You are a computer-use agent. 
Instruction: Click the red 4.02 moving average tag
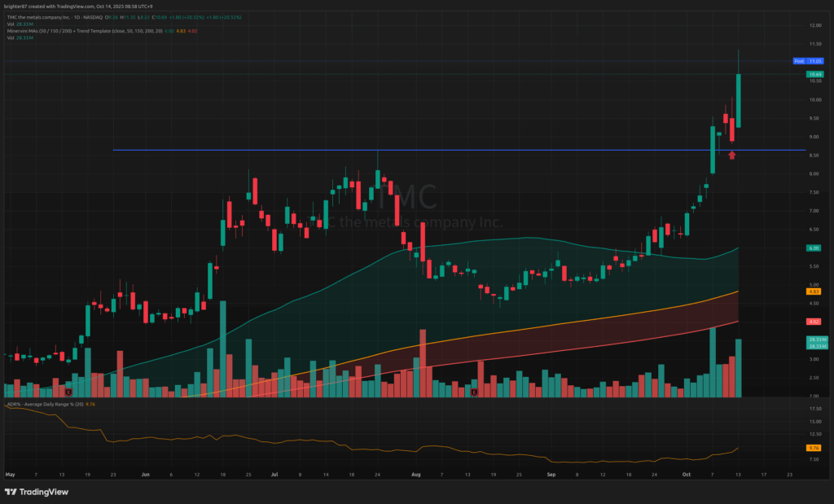813,322
